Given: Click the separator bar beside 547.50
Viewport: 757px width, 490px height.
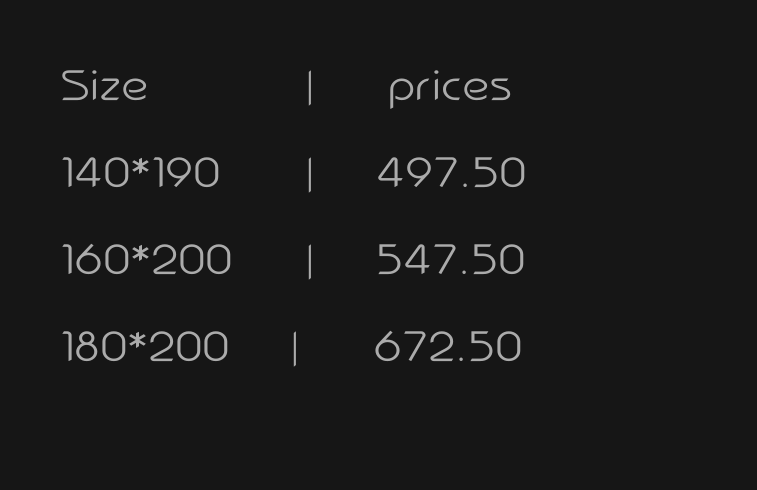Looking at the screenshot, I should 310,262.
